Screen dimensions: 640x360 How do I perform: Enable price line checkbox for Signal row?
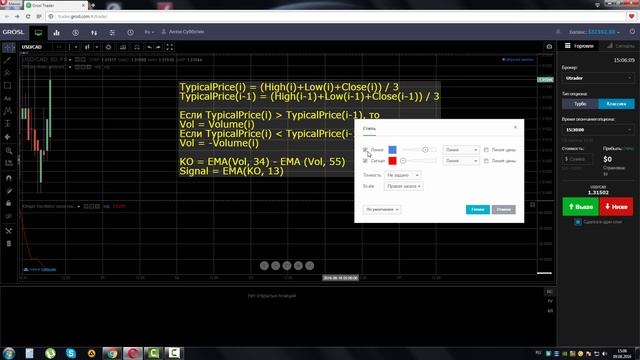click(486, 161)
